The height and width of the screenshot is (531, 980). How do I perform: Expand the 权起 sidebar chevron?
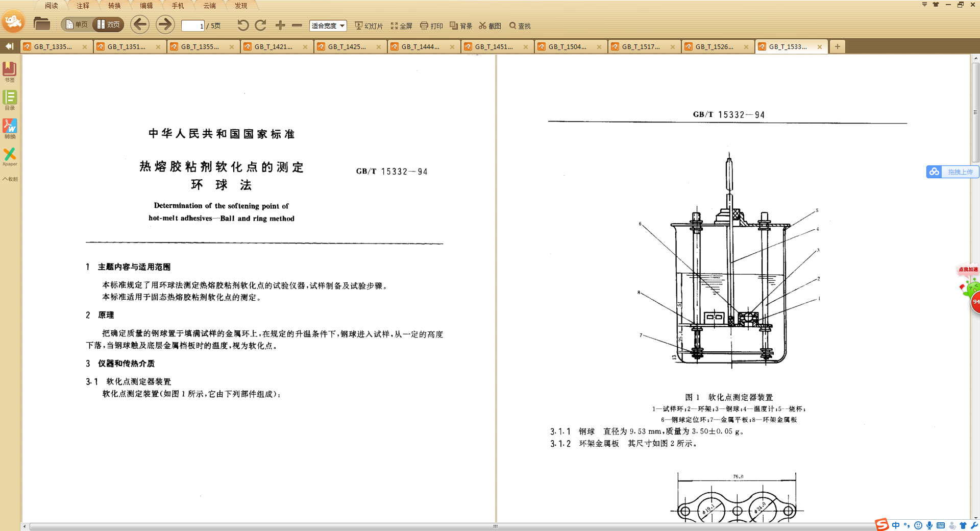click(x=10, y=179)
